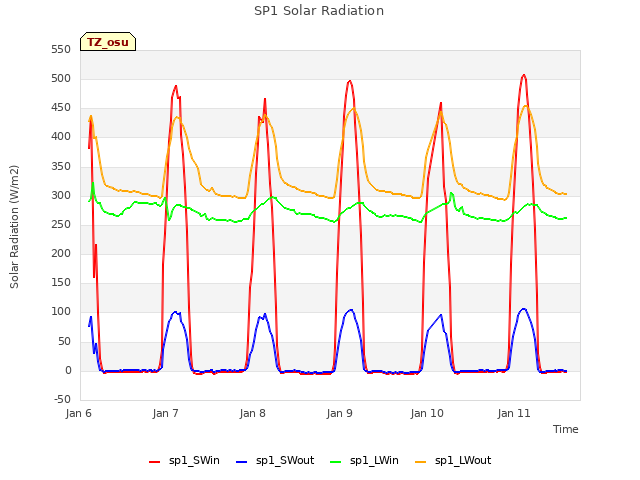Click the 250 y-axis tick label
The height and width of the screenshot is (480, 640).
(x=61, y=224)
